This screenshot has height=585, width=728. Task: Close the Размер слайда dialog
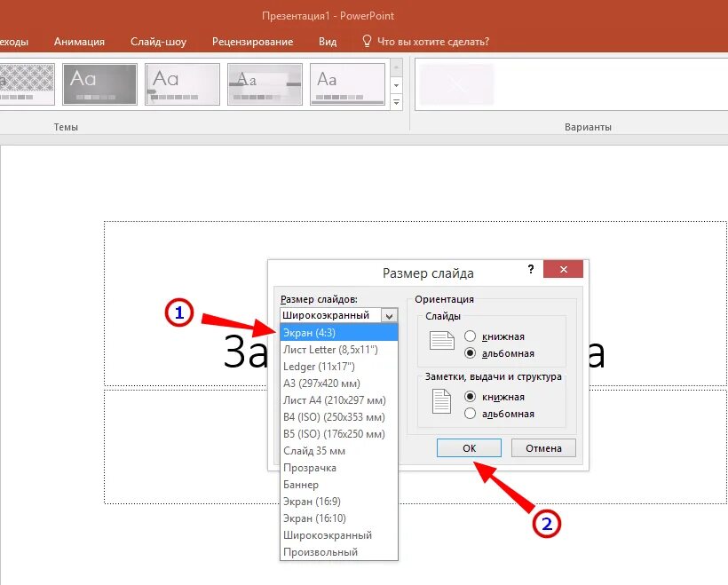point(563,269)
